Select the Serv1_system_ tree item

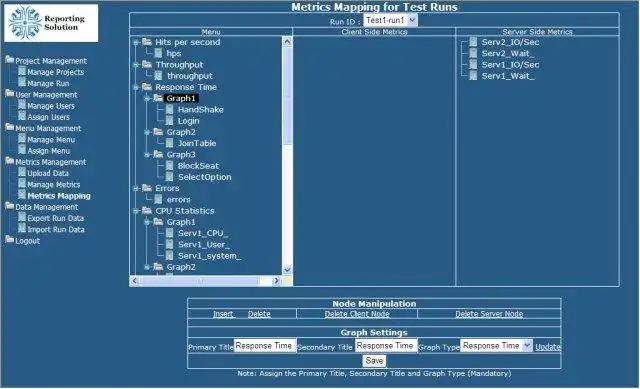tap(209, 256)
